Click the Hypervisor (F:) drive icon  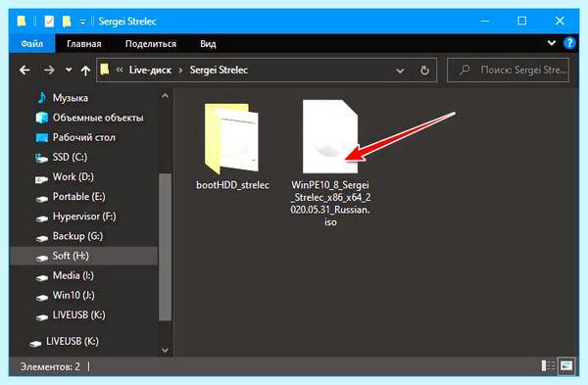tap(41, 218)
